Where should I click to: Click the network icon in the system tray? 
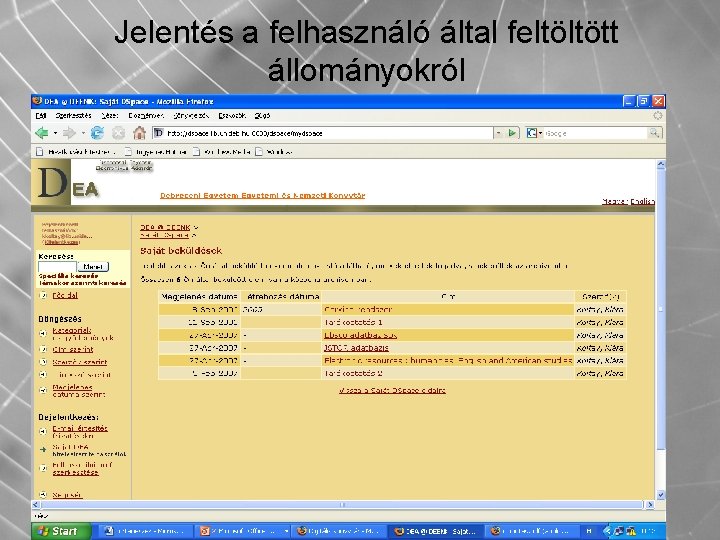pos(619,531)
